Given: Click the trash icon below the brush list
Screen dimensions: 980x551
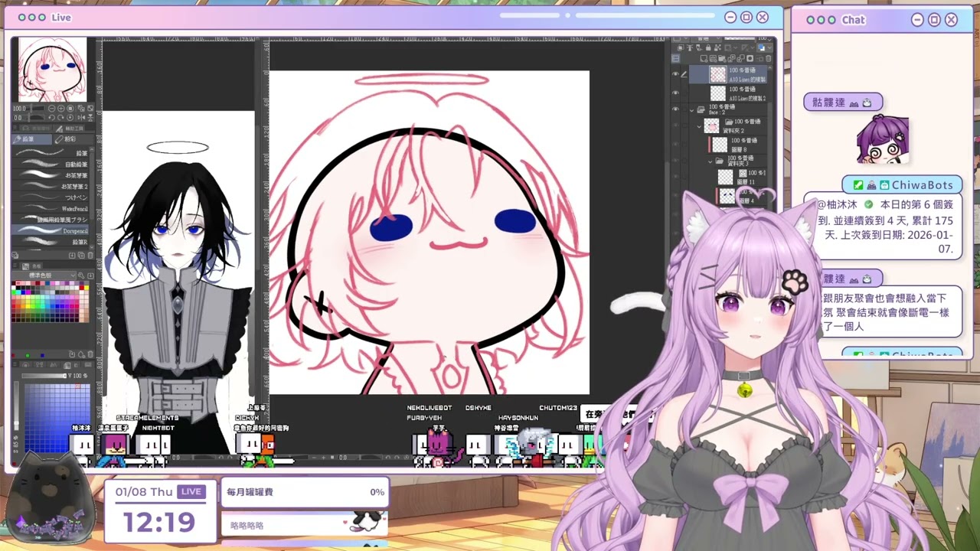Looking at the screenshot, I should (x=90, y=256).
